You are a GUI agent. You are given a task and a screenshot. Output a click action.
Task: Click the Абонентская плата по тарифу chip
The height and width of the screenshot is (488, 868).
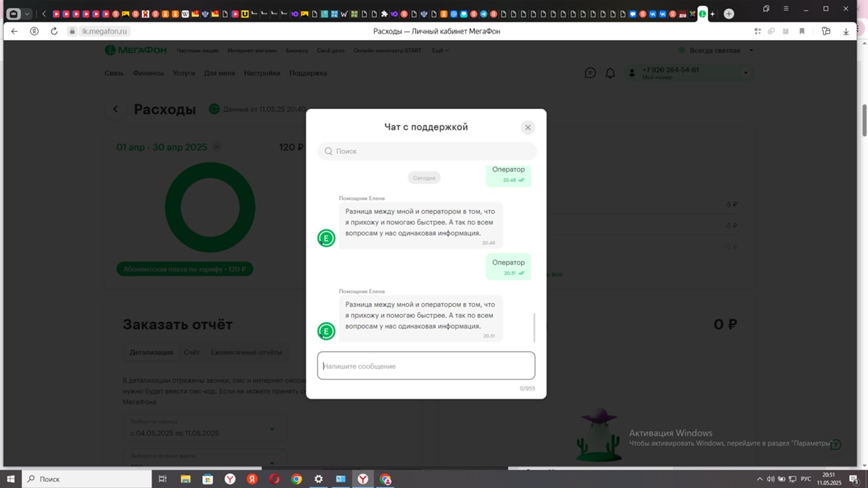(x=184, y=269)
